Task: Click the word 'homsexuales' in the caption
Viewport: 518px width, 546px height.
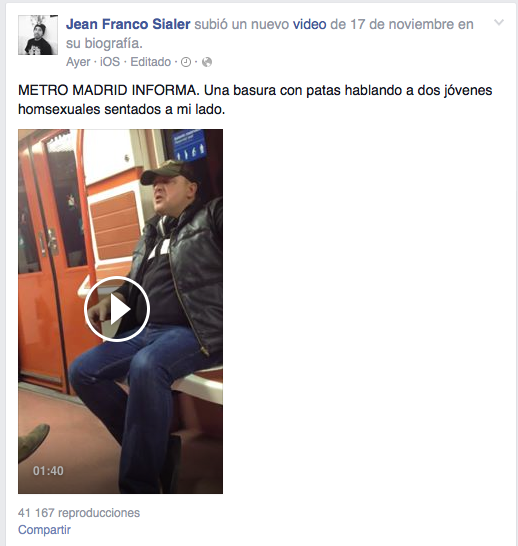Action: coord(59,109)
